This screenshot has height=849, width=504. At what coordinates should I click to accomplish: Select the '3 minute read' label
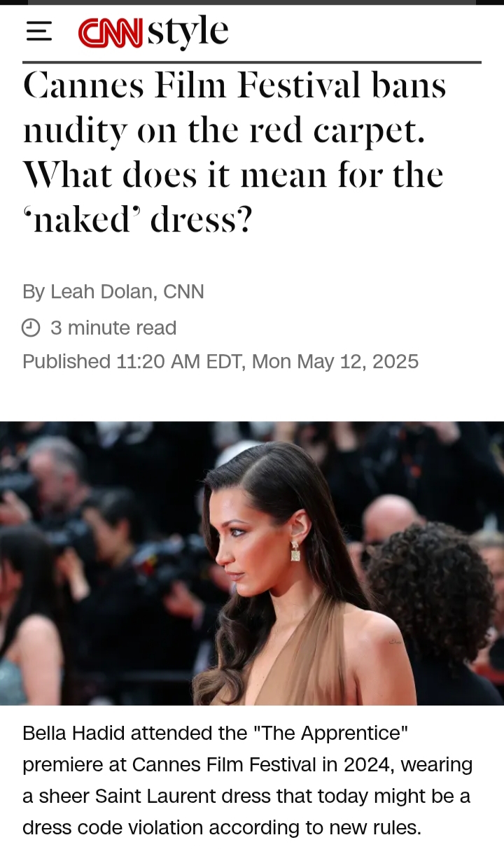[113, 328]
